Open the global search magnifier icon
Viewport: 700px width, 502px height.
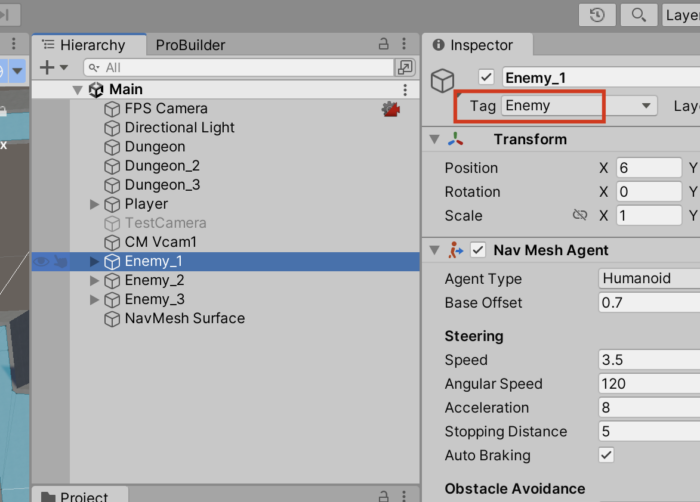pos(638,15)
